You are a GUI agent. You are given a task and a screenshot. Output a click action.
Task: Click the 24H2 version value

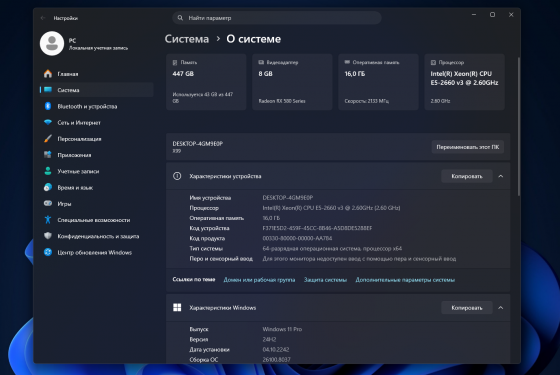(x=269, y=339)
